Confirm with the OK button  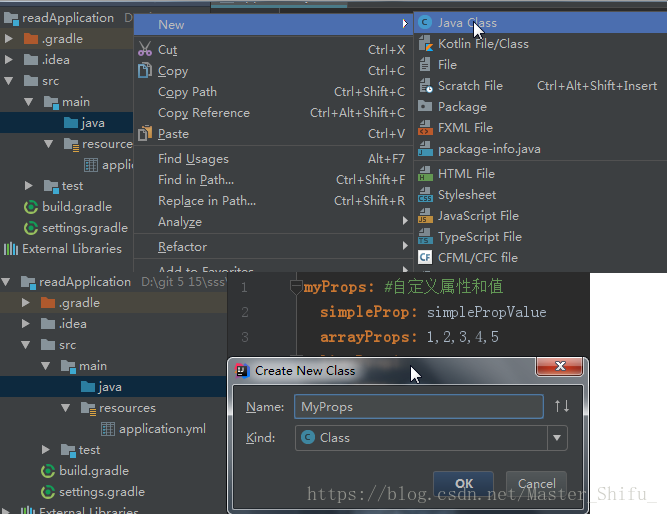[x=464, y=483]
